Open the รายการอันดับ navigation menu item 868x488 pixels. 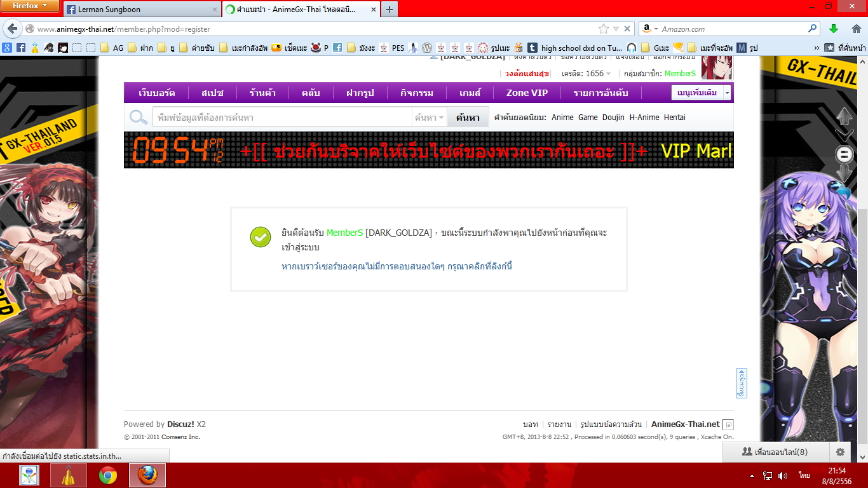[x=600, y=93]
